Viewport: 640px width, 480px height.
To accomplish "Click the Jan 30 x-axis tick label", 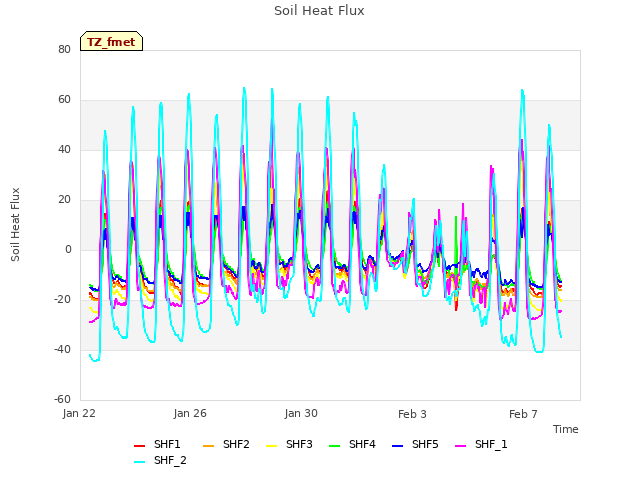I will pyautogui.click(x=301, y=413).
